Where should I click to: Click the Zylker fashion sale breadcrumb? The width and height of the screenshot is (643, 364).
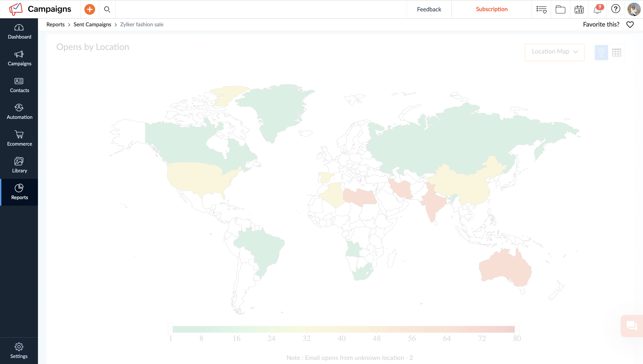(x=142, y=24)
